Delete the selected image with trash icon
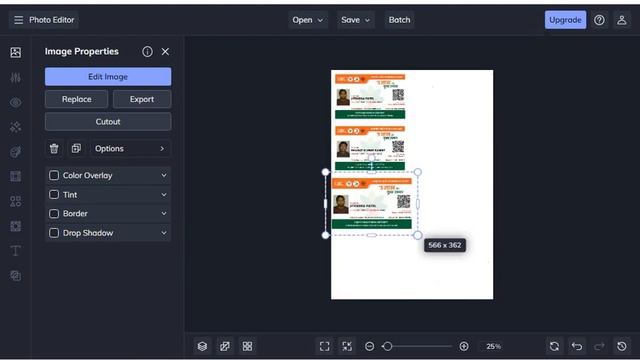This screenshot has height=360, width=640. pyautogui.click(x=54, y=149)
